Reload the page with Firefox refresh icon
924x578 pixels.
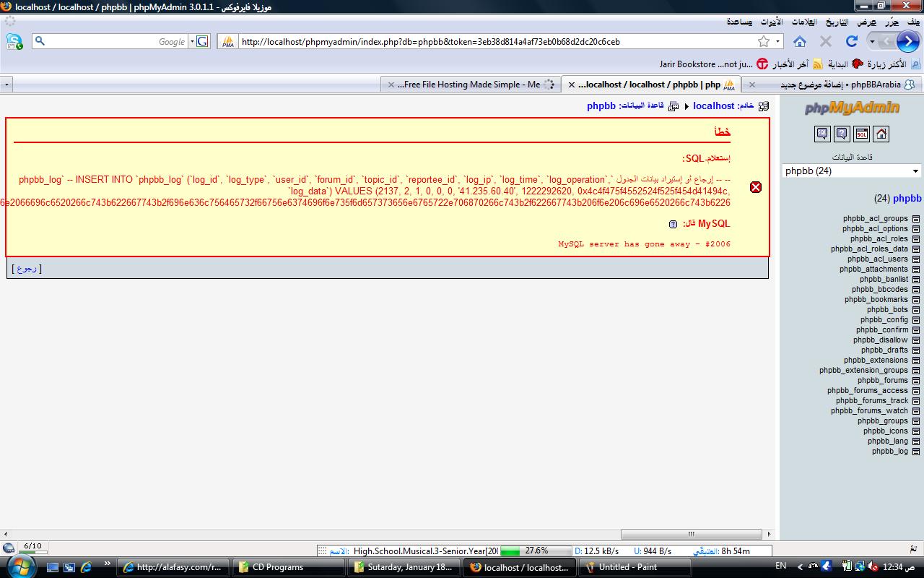click(852, 41)
